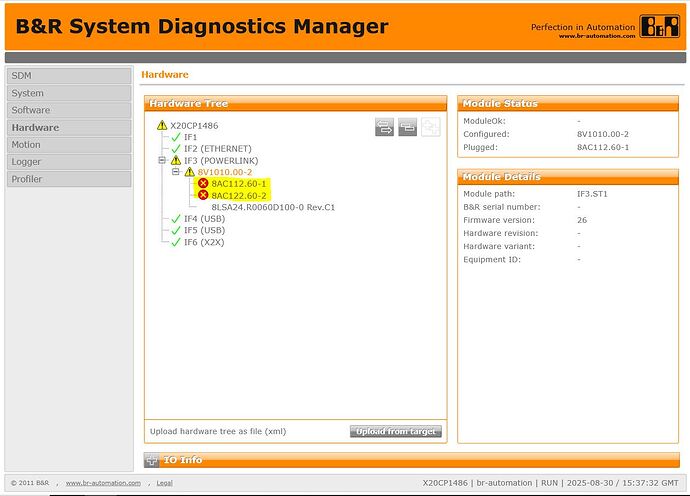Click the warning icon beside X20CP1486
Screen dimensions: 690x496
click(x=162, y=125)
